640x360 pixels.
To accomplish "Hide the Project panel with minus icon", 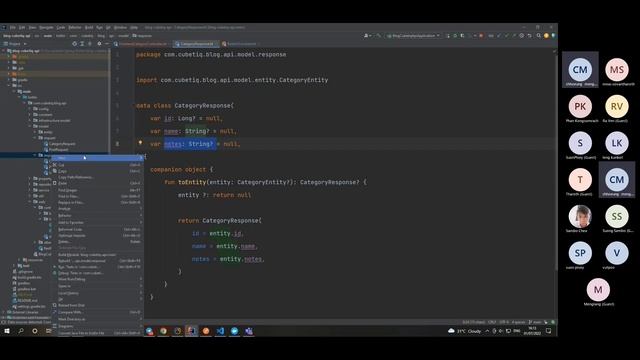I will [107, 44].
